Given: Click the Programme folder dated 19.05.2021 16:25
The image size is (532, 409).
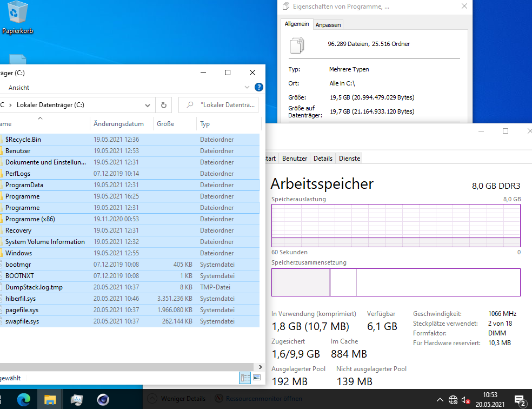Looking at the screenshot, I should click(130, 196).
